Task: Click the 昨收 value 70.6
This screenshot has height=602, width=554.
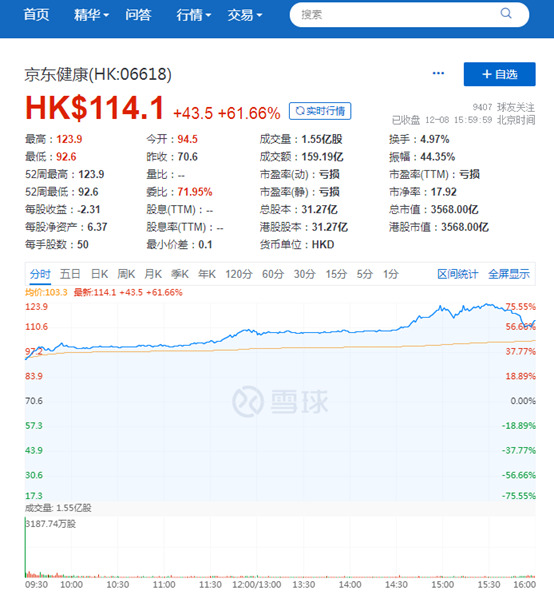Action: (187, 157)
